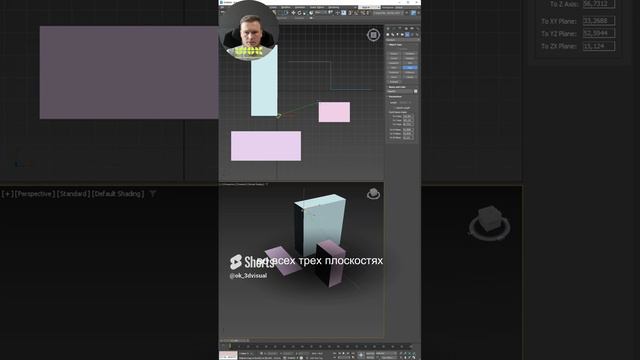Select the Cameras category icon
This screenshot has height=360, width=640.
tap(402, 34)
